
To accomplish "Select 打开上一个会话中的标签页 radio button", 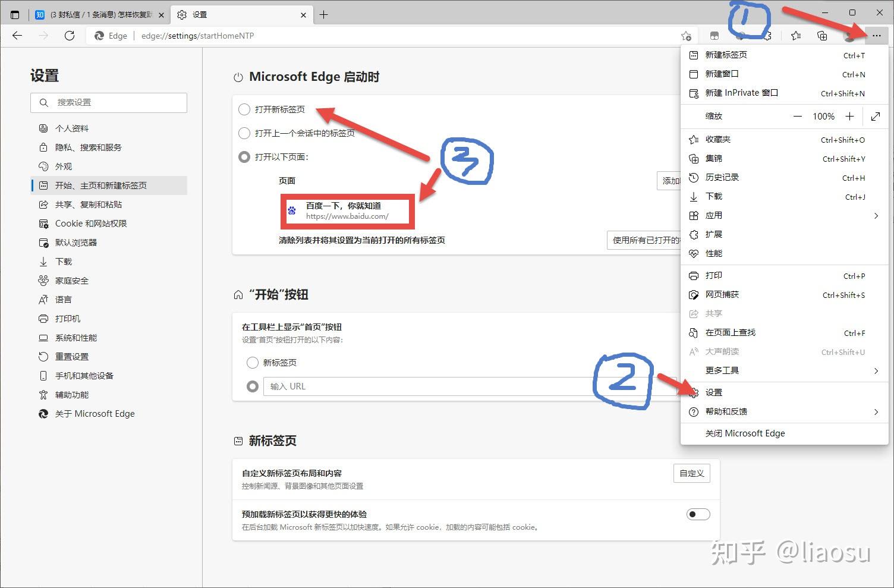I will click(x=244, y=133).
